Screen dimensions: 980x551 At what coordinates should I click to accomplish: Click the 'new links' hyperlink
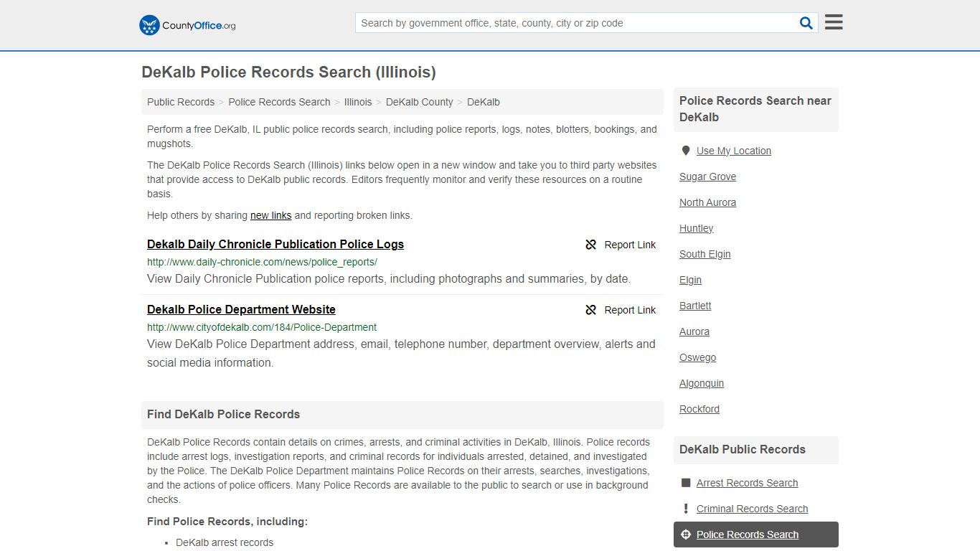point(270,215)
